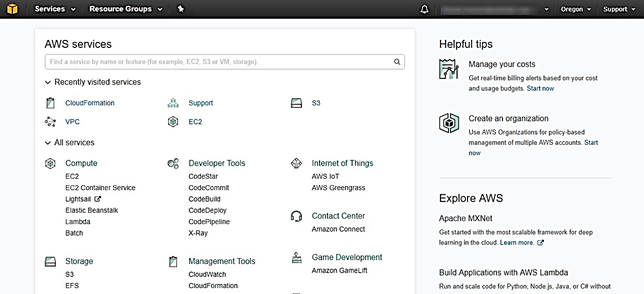Image resolution: width=644 pixels, height=294 pixels.
Task: Open EC2 from Recently visited services
Action: point(195,122)
